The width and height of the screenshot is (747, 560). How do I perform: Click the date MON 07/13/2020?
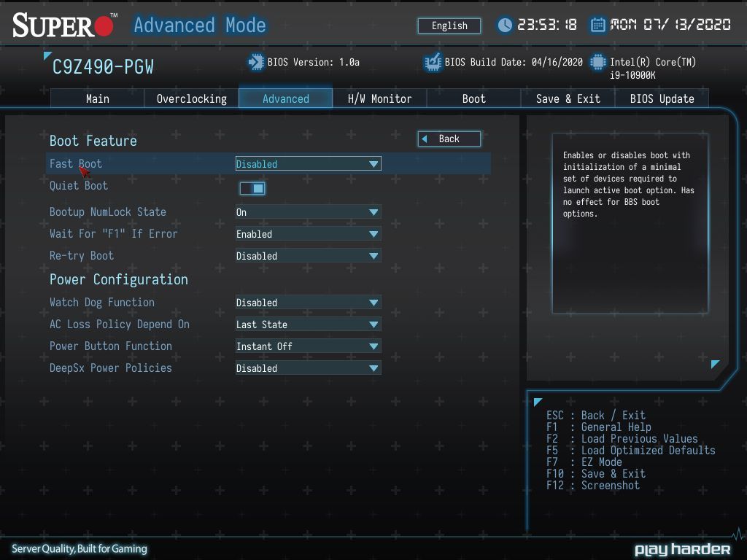670,25
